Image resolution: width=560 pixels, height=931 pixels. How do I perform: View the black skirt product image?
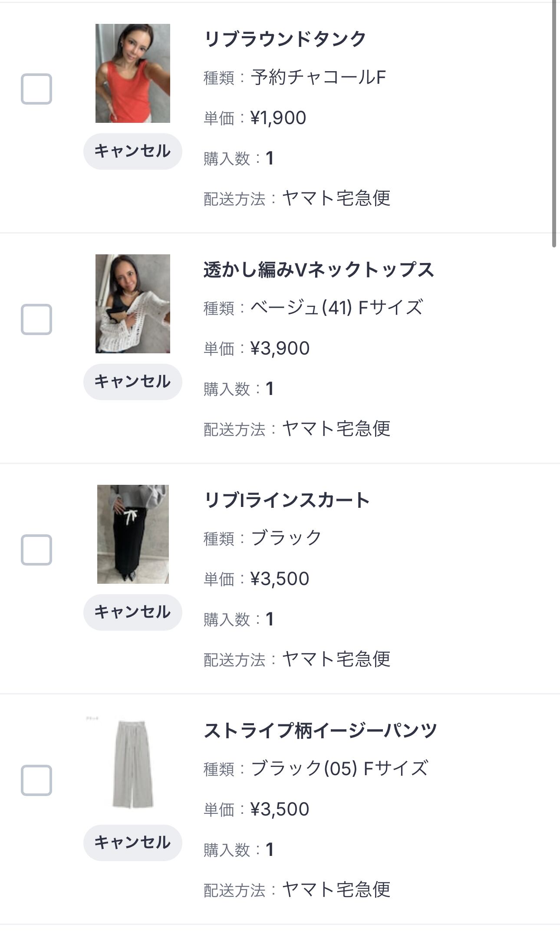click(x=133, y=534)
